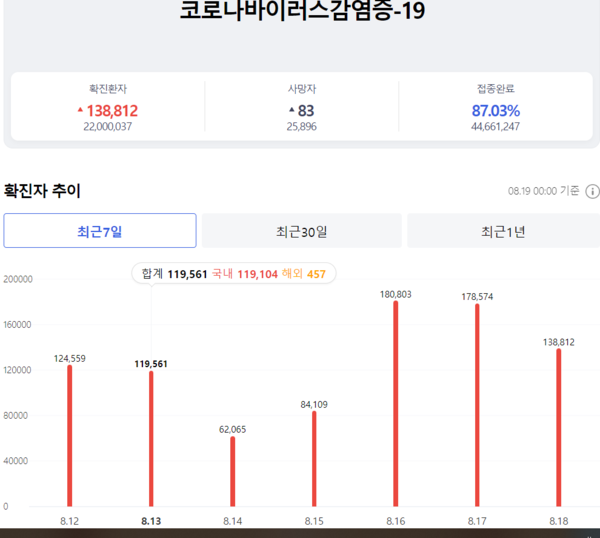
Task: Click the 8.12 bar in the chart
Action: point(70,436)
